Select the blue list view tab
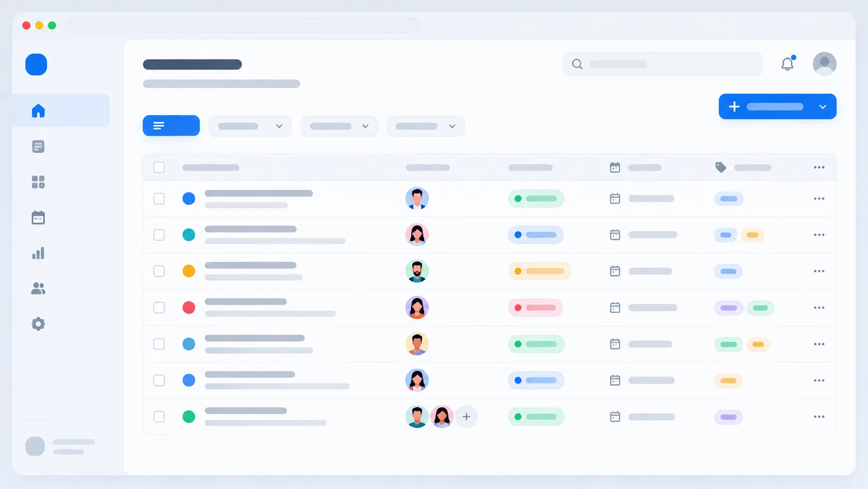Viewport: 868px width, 489px height. (171, 126)
